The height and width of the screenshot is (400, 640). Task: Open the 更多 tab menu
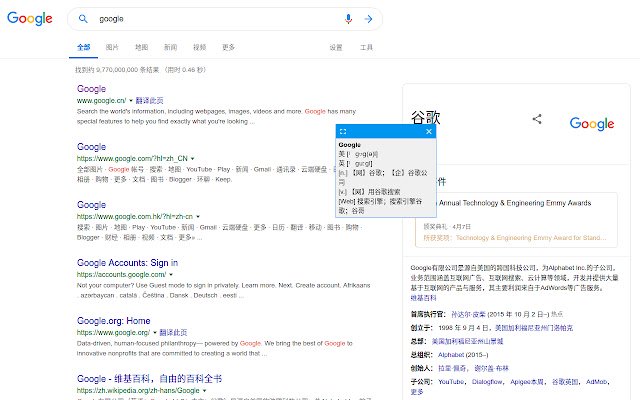point(228,47)
